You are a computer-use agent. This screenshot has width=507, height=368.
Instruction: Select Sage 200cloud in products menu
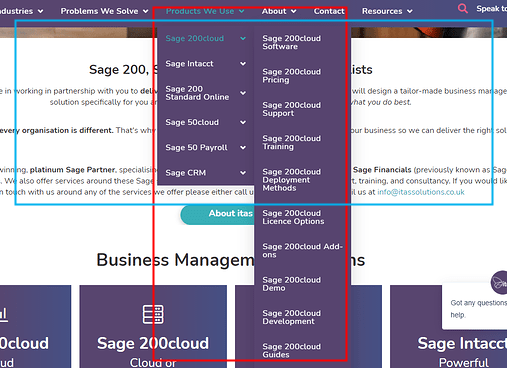(195, 38)
